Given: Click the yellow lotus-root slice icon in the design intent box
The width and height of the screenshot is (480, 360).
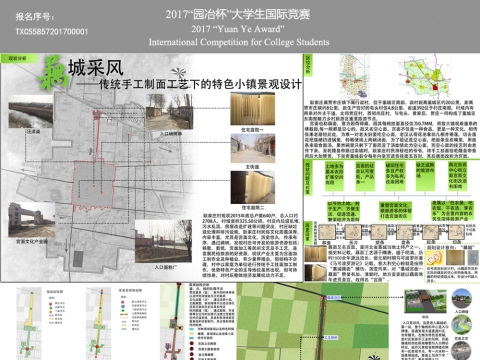Looking at the screenshot, I should (x=435, y=257).
